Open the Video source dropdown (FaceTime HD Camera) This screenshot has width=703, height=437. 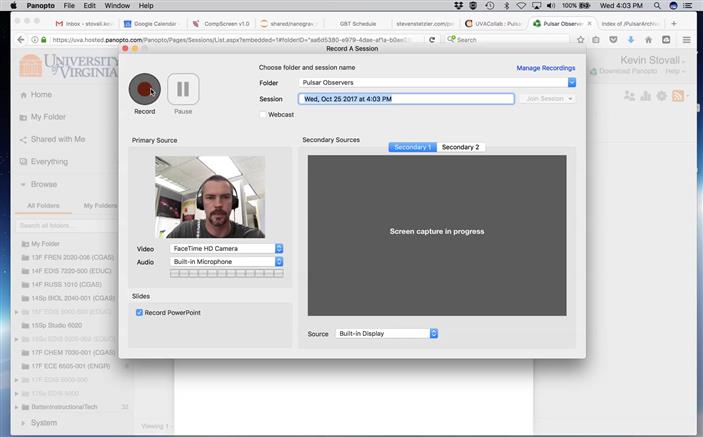(x=227, y=248)
